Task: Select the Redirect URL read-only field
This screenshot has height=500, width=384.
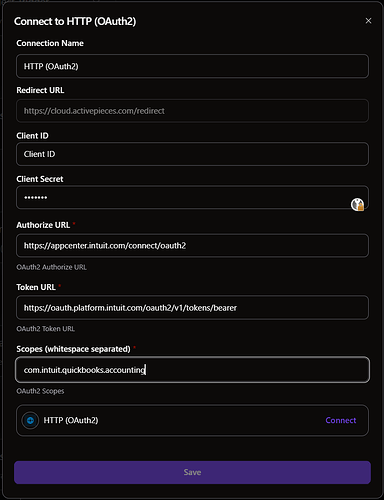Action: 192,111
